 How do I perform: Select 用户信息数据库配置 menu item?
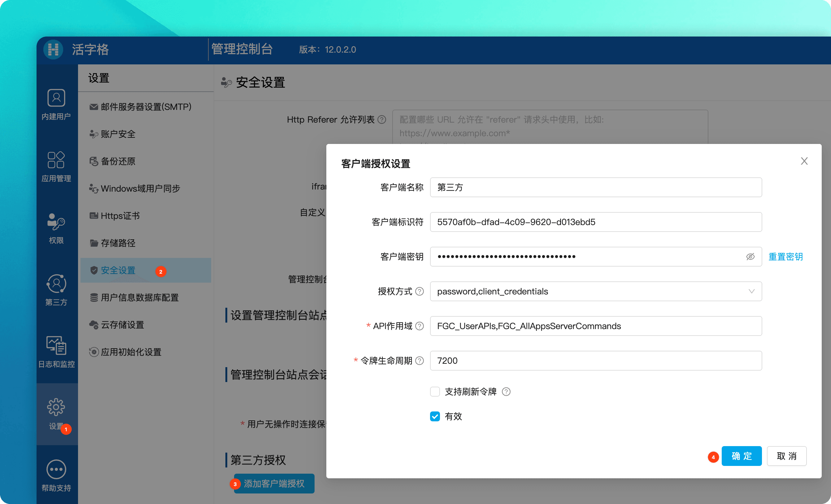click(146, 298)
